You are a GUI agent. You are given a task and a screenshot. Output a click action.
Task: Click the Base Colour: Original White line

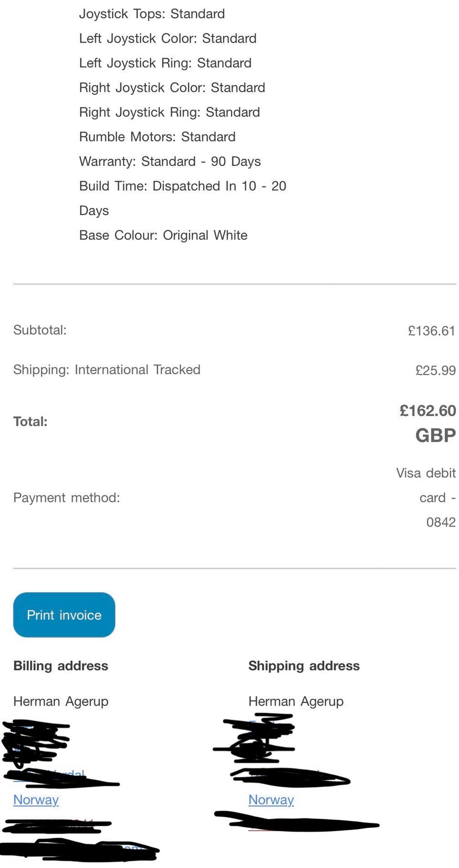[x=163, y=235]
